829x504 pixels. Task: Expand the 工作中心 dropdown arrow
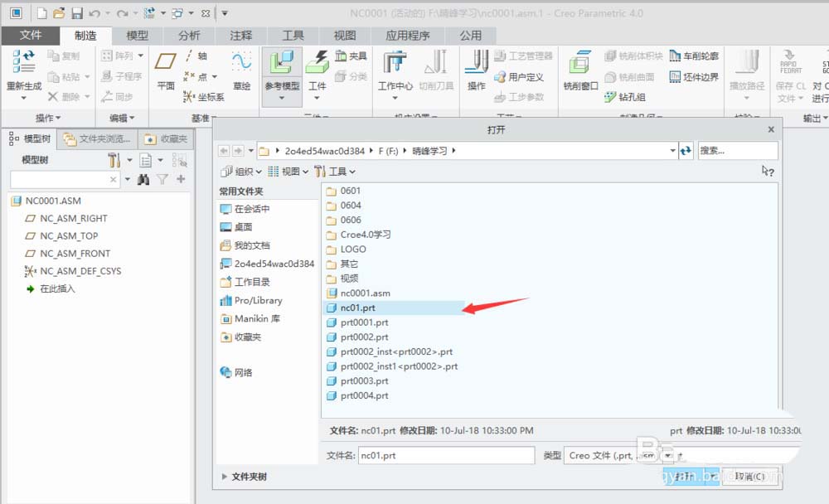click(395, 98)
